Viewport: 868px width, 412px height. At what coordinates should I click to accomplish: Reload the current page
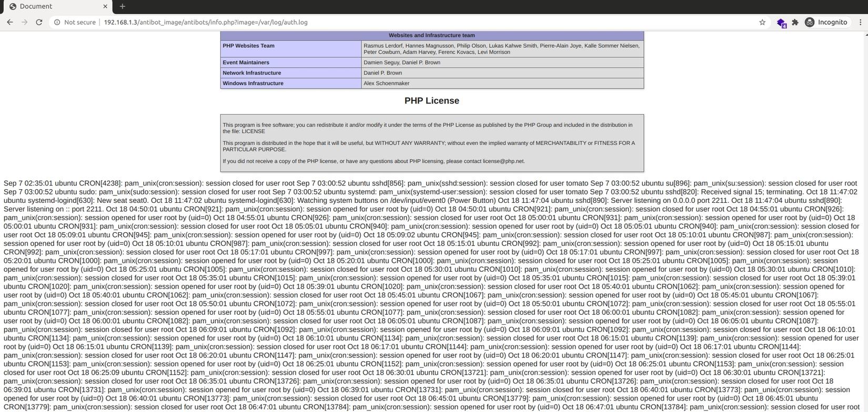pos(39,22)
